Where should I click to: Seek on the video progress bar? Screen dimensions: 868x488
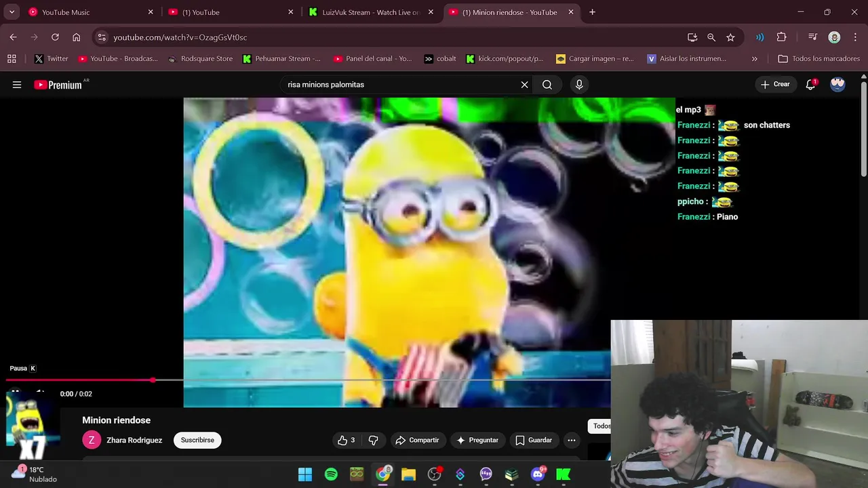click(309, 380)
